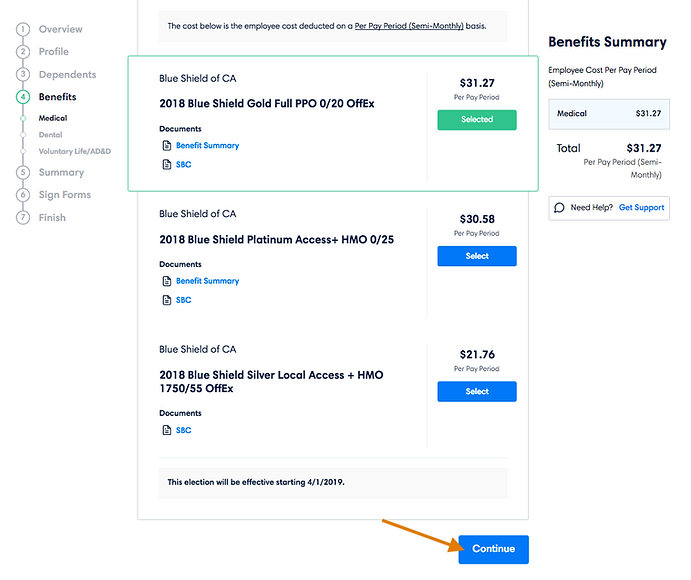
Task: Click document icon beside Gold PPO SBC
Action: 167,164
